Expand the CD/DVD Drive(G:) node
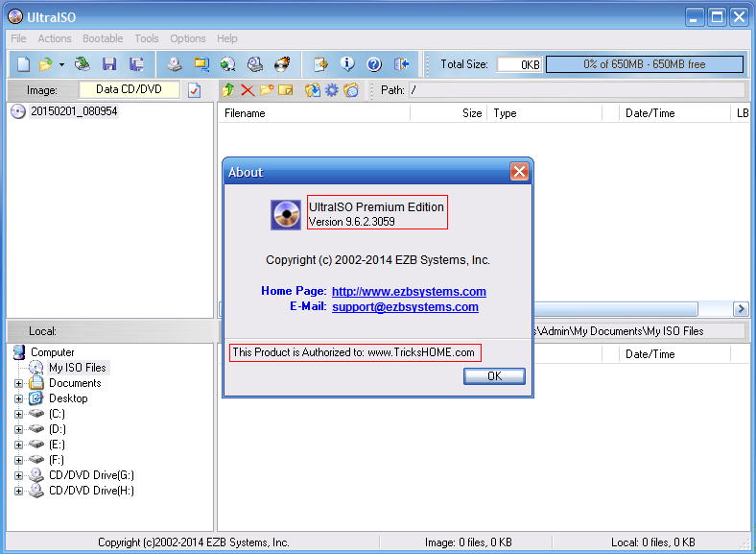 click(x=19, y=476)
